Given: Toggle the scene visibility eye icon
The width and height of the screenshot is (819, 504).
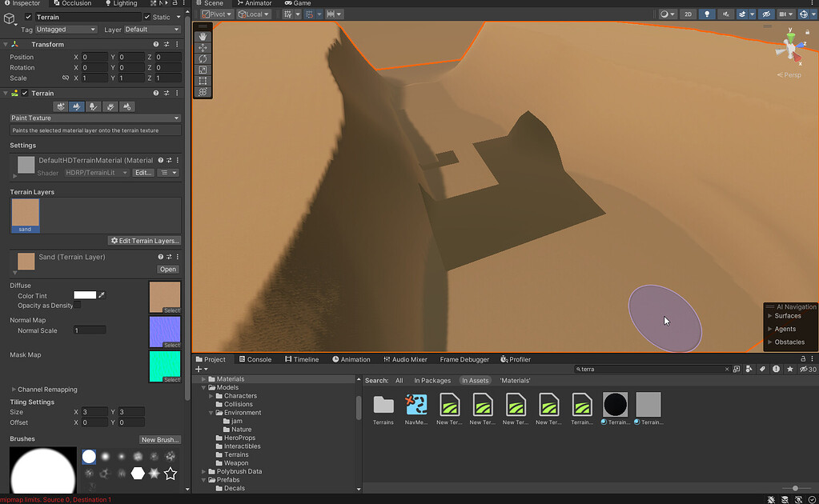Looking at the screenshot, I should tap(766, 14).
